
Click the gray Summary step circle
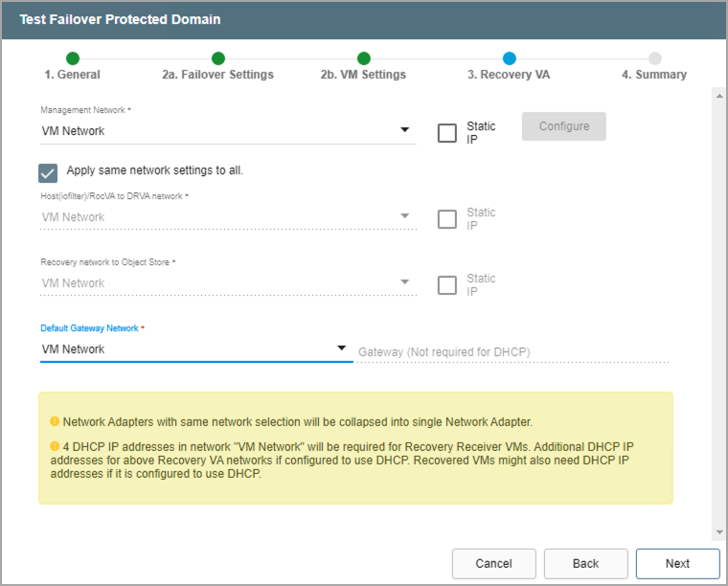[x=654, y=58]
